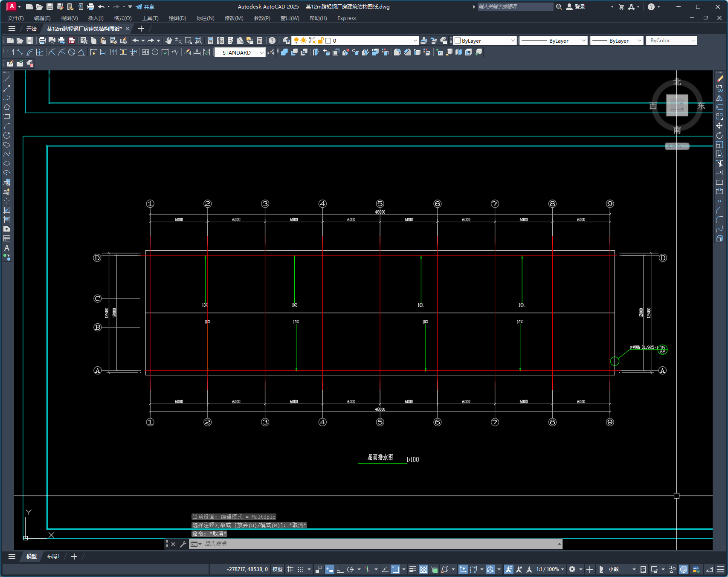This screenshot has width=728, height=577.
Task: Select the Polygon tool in draw toolbar
Action: pyautogui.click(x=7, y=107)
